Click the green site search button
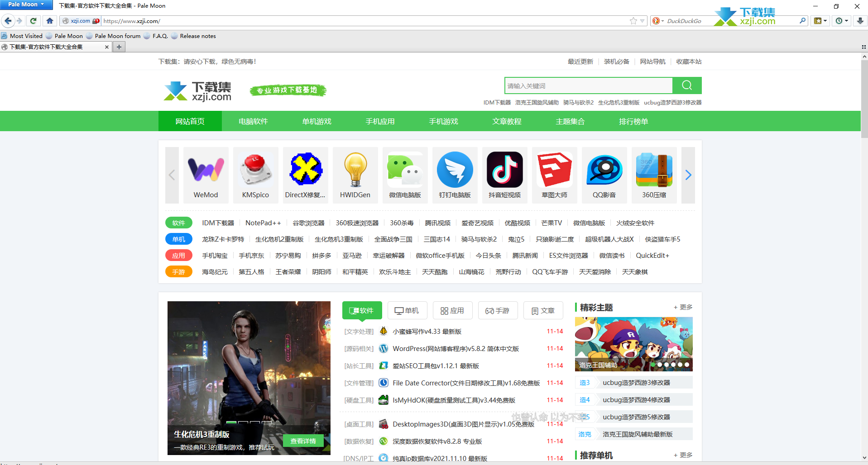Image resolution: width=868 pixels, height=465 pixels. click(x=687, y=85)
